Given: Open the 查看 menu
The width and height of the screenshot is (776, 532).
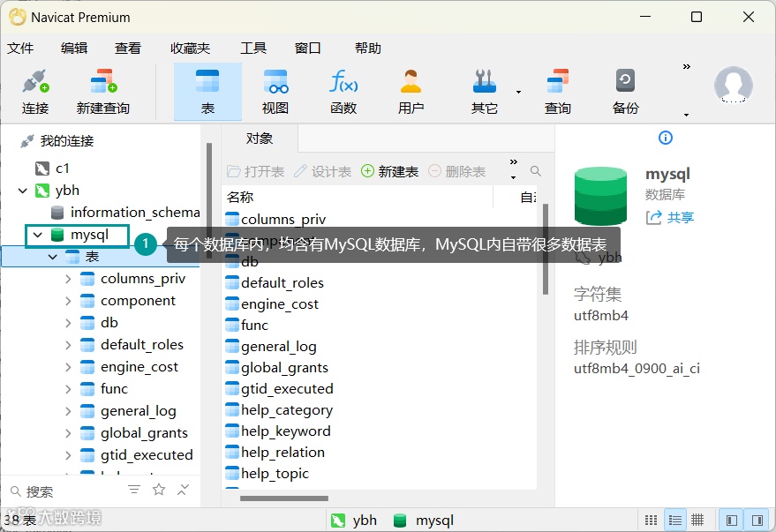Looking at the screenshot, I should click(128, 48).
